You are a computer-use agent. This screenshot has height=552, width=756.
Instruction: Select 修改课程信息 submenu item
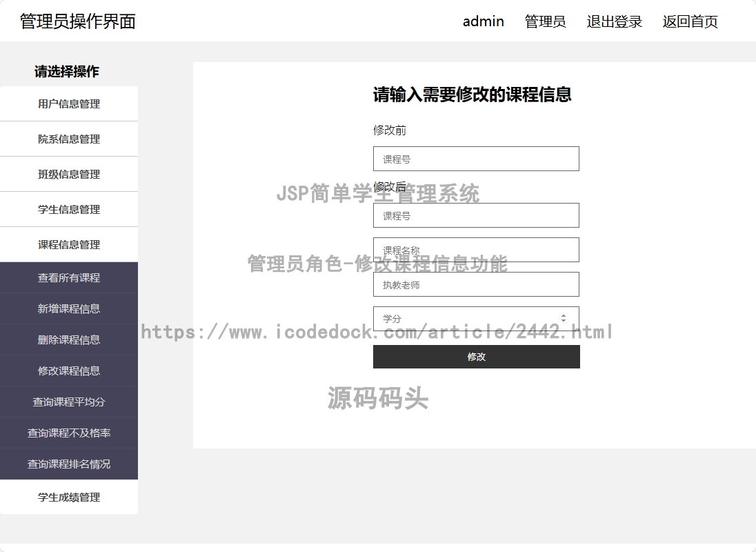tap(69, 371)
